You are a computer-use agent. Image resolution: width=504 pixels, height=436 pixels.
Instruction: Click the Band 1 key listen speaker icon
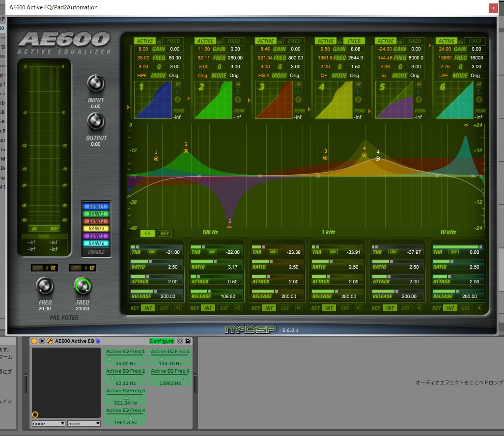tap(178, 308)
